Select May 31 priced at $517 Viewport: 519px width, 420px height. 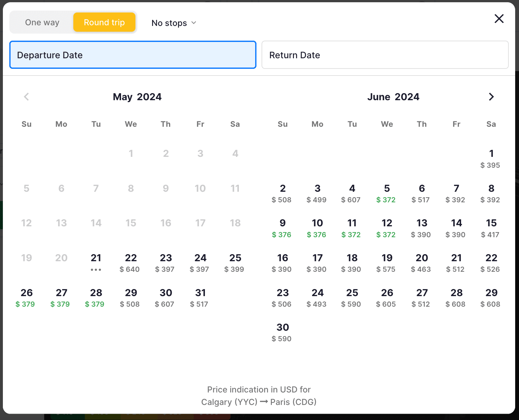click(200, 297)
